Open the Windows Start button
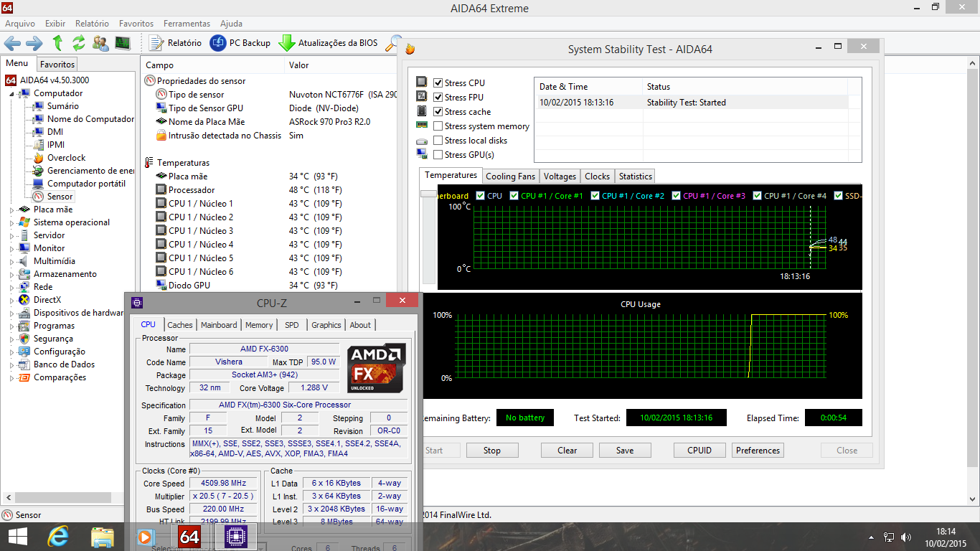Image resolution: width=980 pixels, height=551 pixels. (x=17, y=537)
